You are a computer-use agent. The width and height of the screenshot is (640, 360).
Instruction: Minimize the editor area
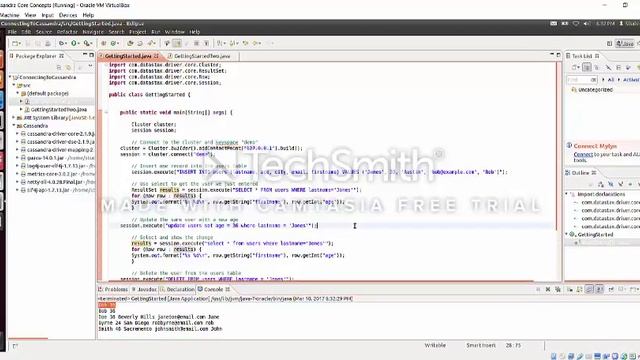pyautogui.click(x=552, y=55)
